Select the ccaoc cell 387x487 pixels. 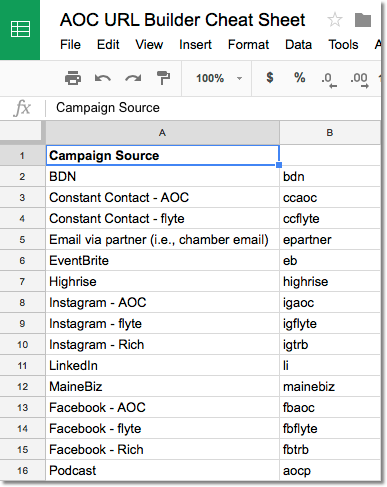[330, 197]
